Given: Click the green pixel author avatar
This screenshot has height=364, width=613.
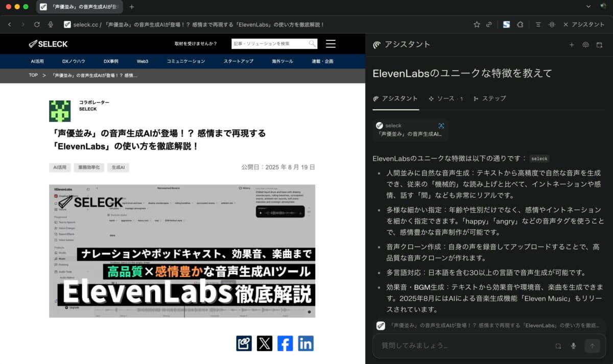Looking at the screenshot, I should (60, 111).
